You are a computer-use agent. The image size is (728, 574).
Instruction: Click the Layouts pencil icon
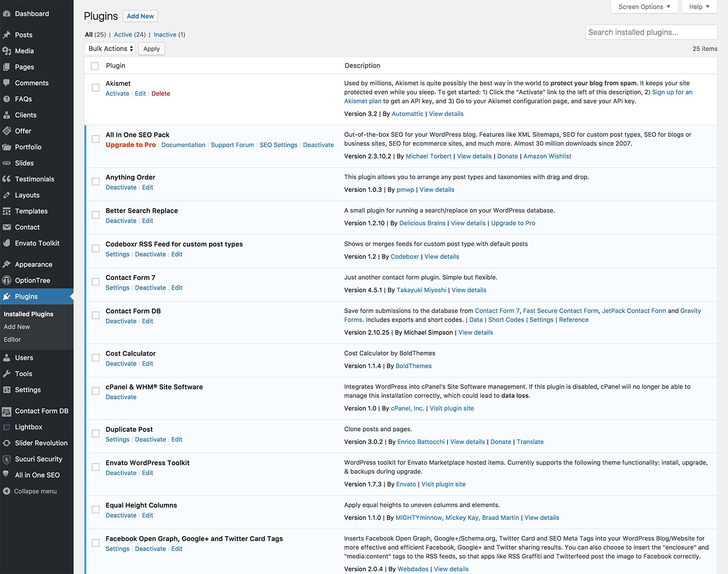coord(7,195)
